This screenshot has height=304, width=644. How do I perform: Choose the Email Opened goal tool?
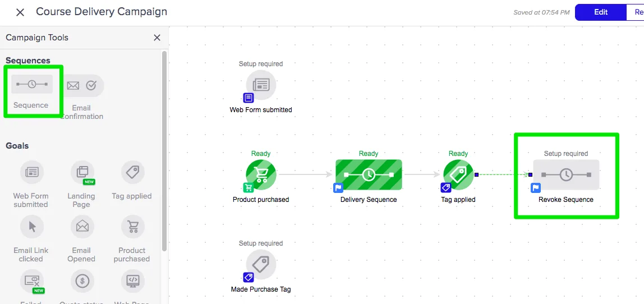pos(82,227)
